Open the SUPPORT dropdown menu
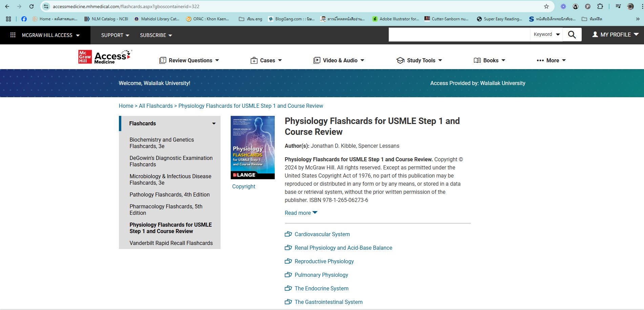The image size is (644, 310). [x=115, y=35]
